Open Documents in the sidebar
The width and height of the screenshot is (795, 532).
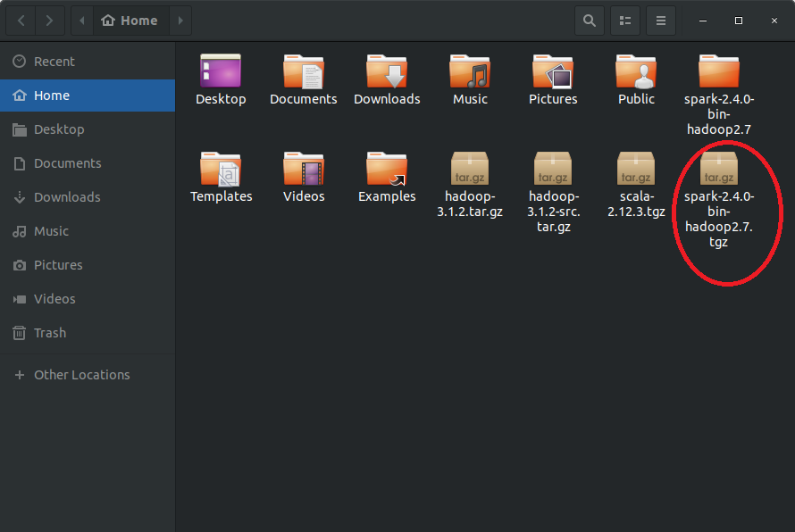[88, 163]
